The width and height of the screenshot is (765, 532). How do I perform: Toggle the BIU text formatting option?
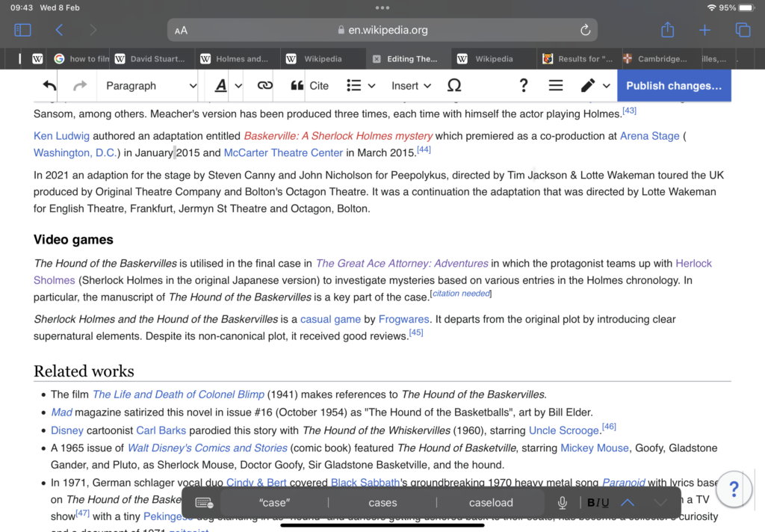click(x=598, y=503)
